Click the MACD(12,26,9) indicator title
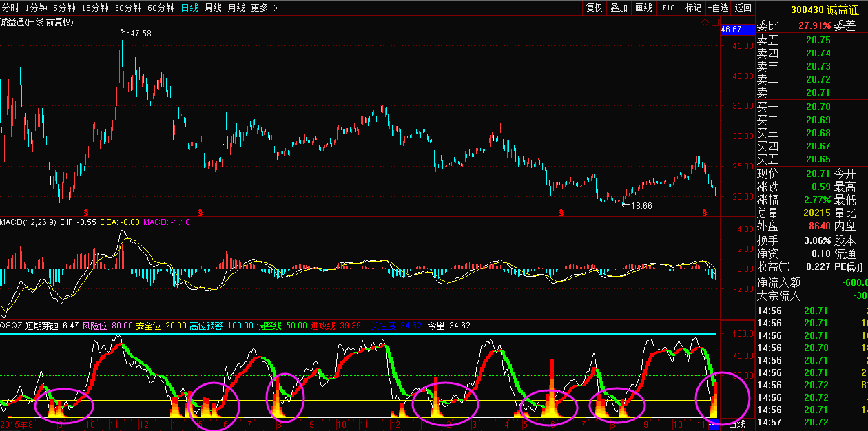This screenshot has width=868, height=431. point(28,222)
